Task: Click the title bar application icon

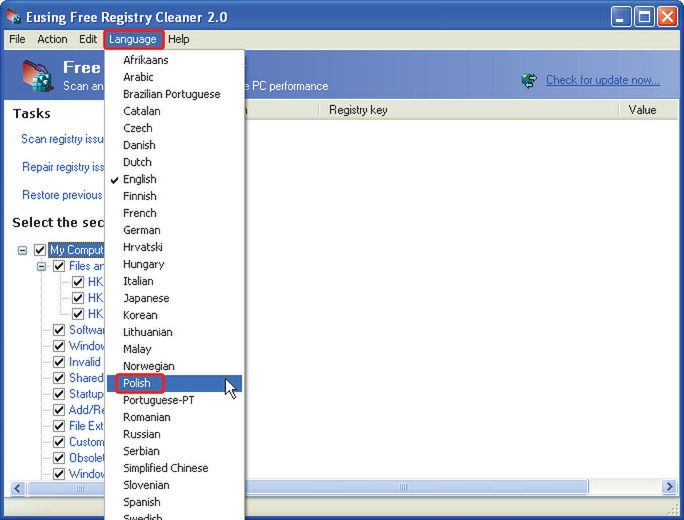Action: (14, 17)
